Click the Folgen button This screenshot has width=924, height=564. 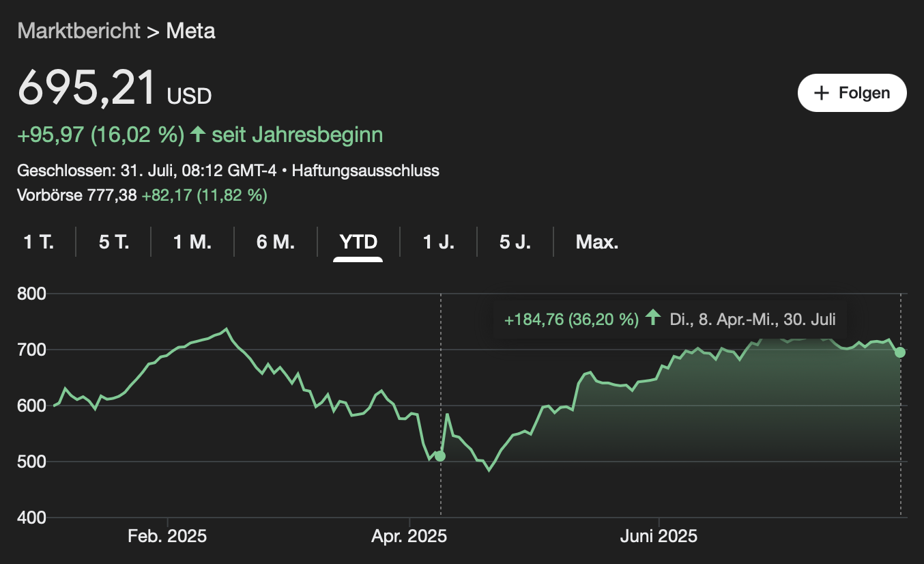point(852,93)
